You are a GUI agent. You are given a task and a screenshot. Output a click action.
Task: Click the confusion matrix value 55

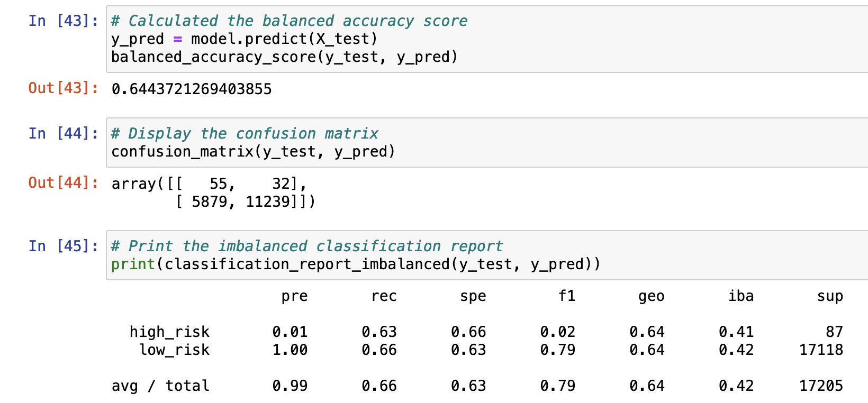tap(219, 184)
